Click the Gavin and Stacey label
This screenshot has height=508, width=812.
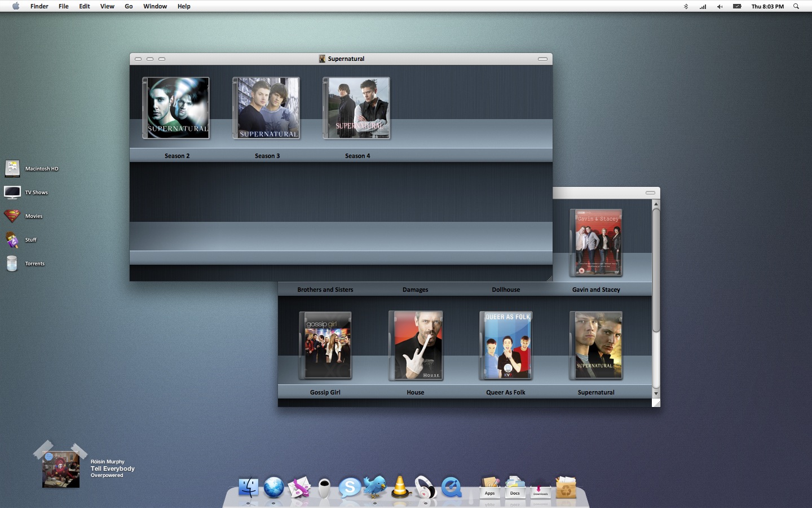tap(596, 290)
